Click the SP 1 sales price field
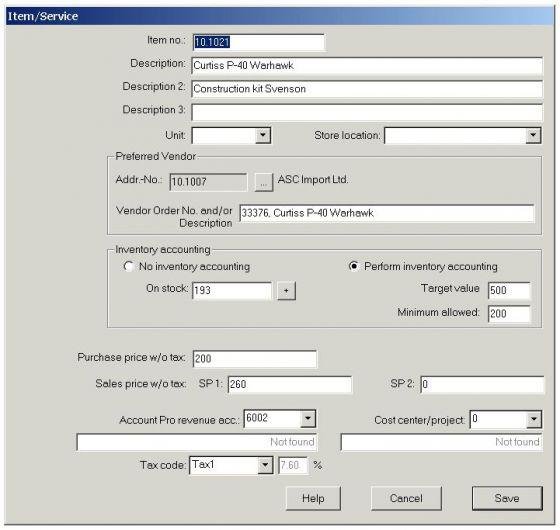 click(290, 385)
